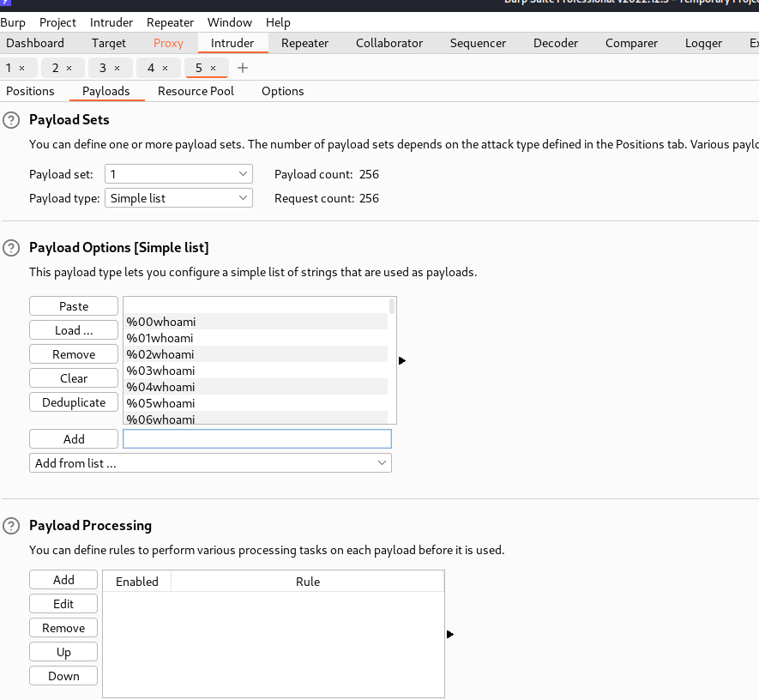Select Intruder attack tab 2
Viewport: 759px width, 700px height.
[55, 69]
